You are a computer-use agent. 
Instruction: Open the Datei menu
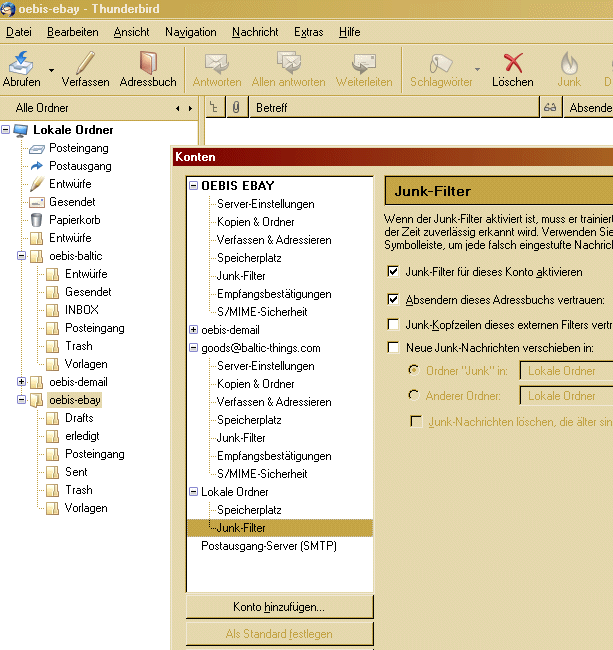pos(19,32)
